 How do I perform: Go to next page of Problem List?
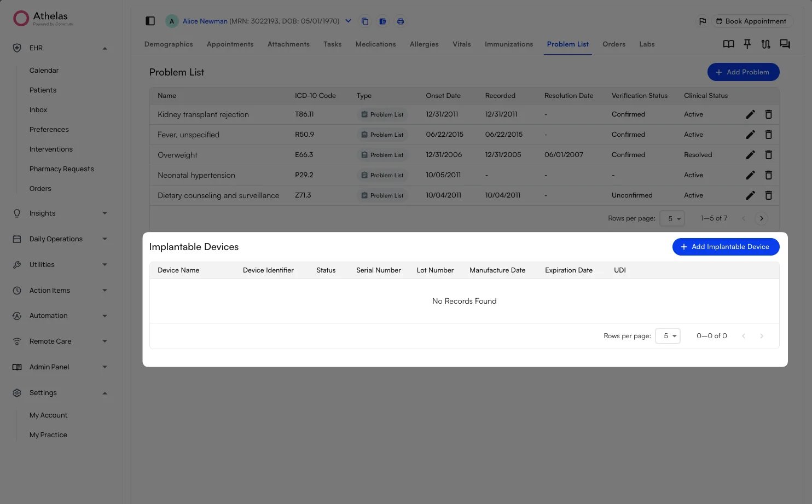tap(761, 218)
